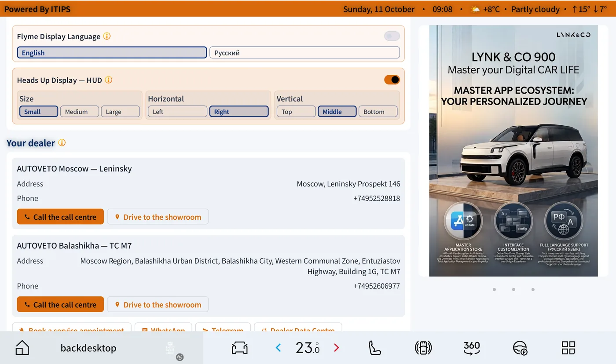Increase temperature with red right arrow
The height and width of the screenshot is (364, 616).
[337, 348]
